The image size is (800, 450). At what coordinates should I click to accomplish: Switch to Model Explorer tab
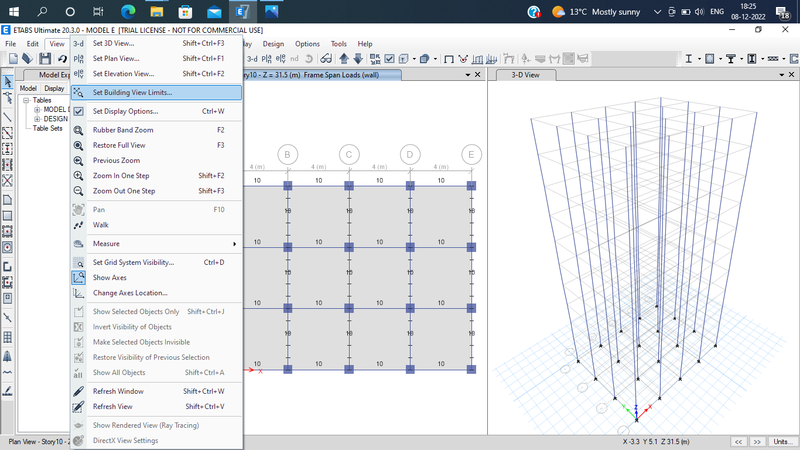(48, 75)
